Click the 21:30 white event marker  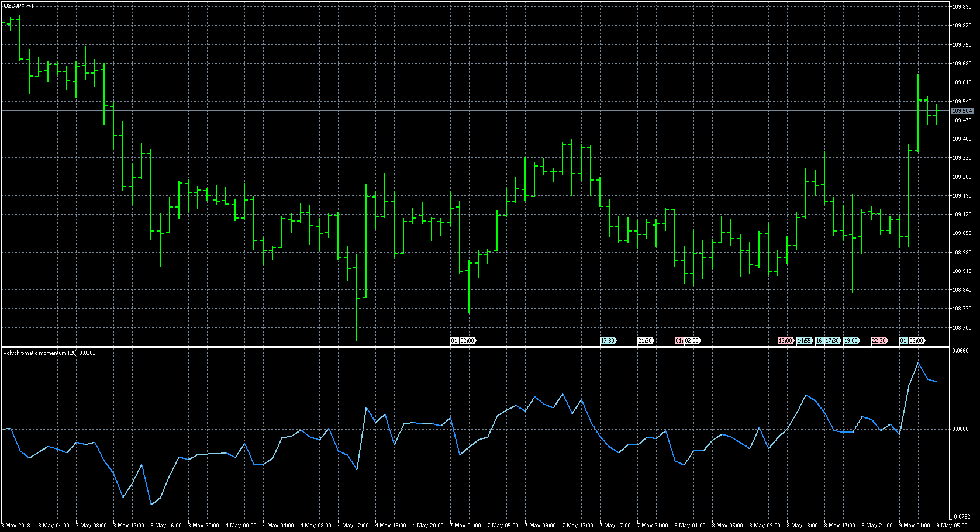tap(645, 341)
